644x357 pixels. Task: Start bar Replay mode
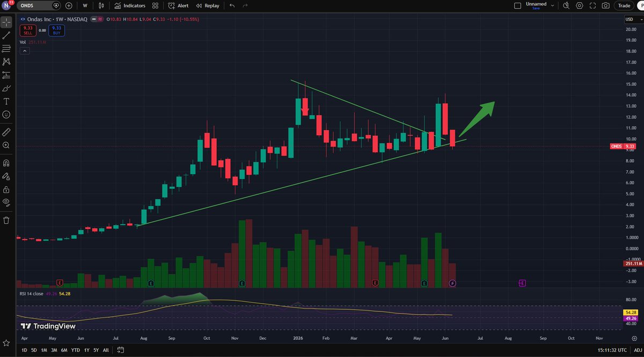pos(207,5)
